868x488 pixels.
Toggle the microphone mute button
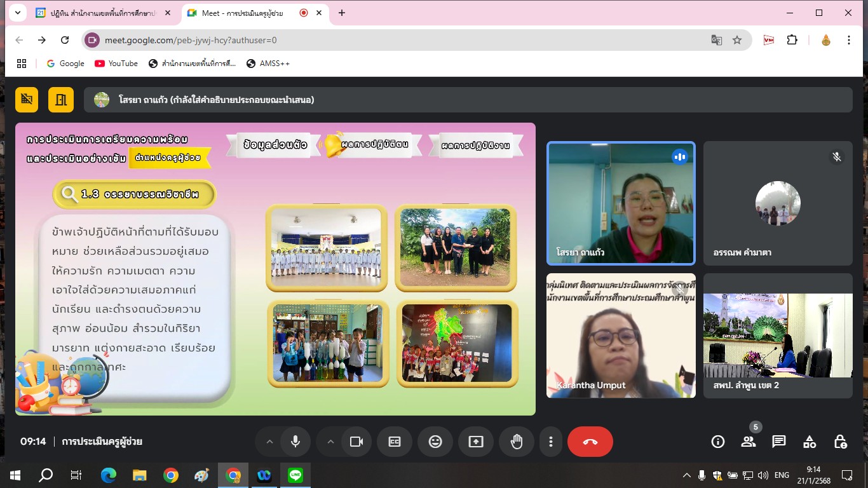(x=295, y=442)
